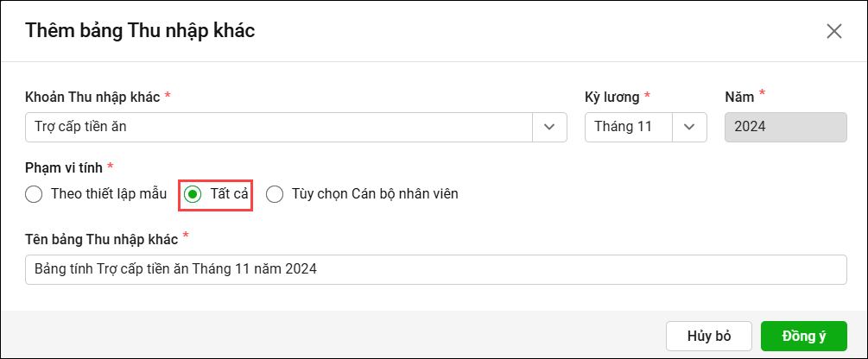Confirm with the green Đồng ý button
868x359 pixels.
[804, 336]
